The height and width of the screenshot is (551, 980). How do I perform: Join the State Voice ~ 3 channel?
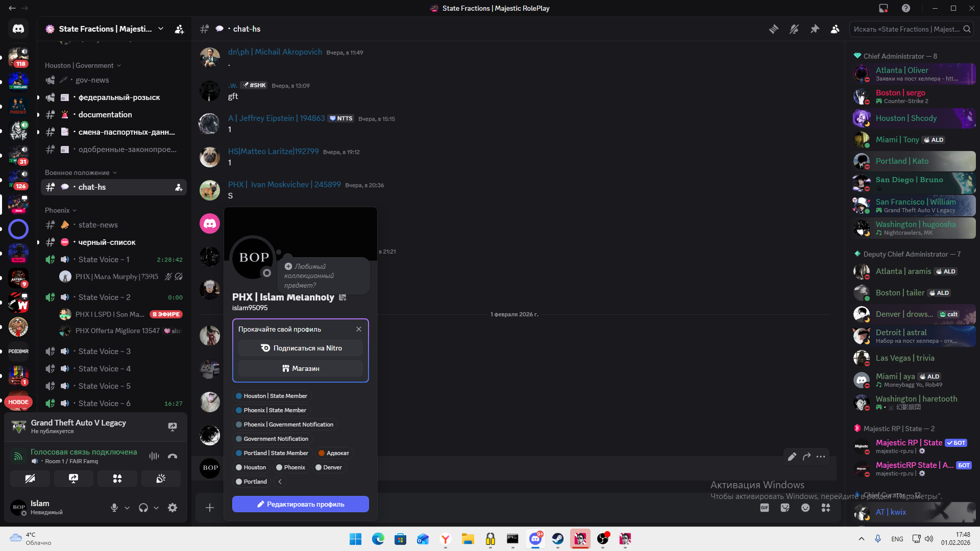point(104,352)
